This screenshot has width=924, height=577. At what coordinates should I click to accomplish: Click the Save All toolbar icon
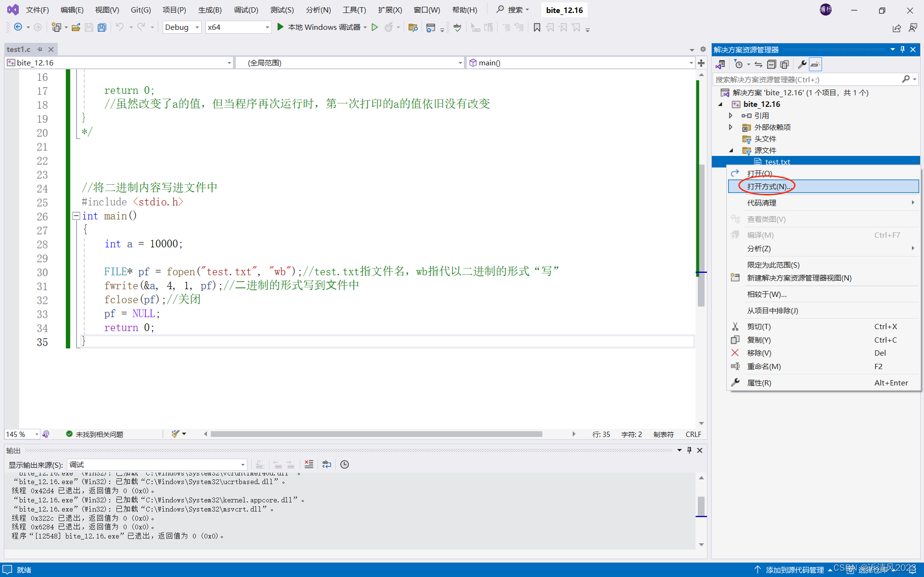coord(102,27)
